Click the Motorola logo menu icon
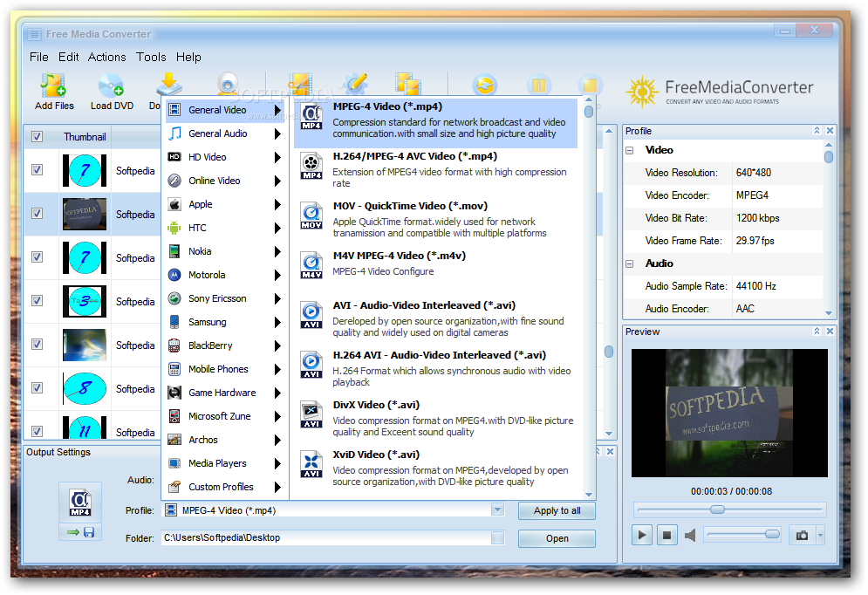 [x=174, y=275]
